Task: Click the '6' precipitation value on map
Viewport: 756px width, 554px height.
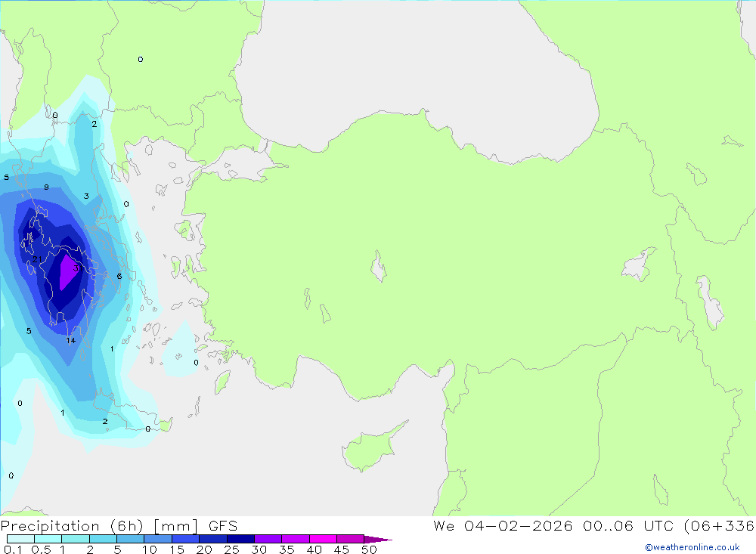Action: click(x=119, y=277)
